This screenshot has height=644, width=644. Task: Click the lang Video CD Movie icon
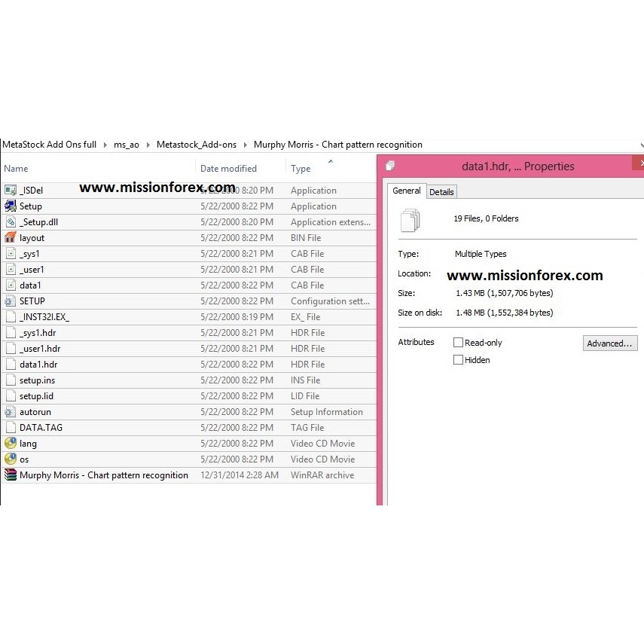tap(11, 444)
